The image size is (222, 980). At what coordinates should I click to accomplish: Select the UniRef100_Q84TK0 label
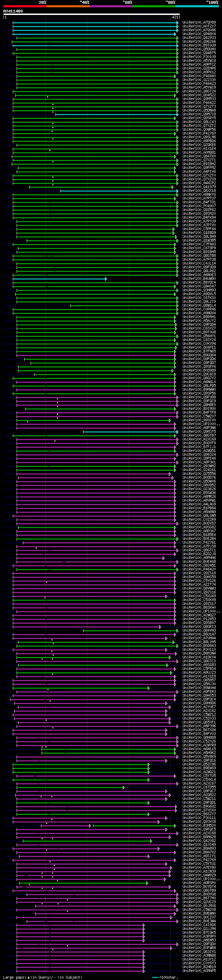tap(199, 156)
